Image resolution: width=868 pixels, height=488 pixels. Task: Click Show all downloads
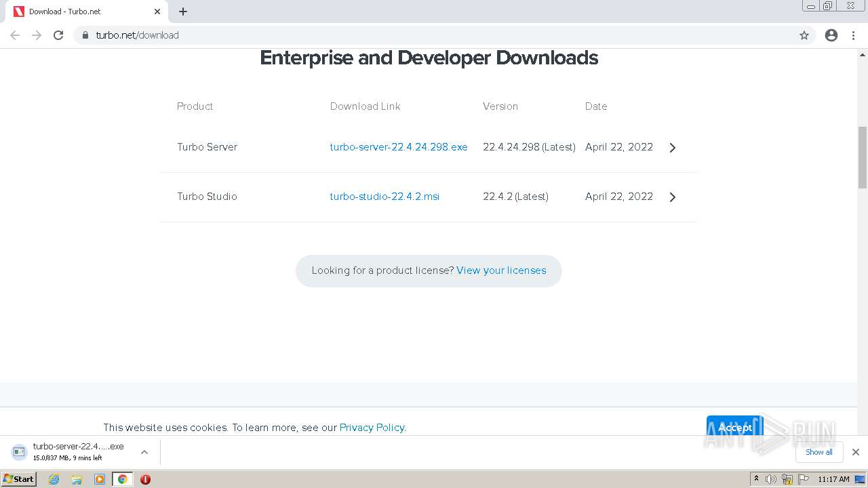tap(819, 452)
